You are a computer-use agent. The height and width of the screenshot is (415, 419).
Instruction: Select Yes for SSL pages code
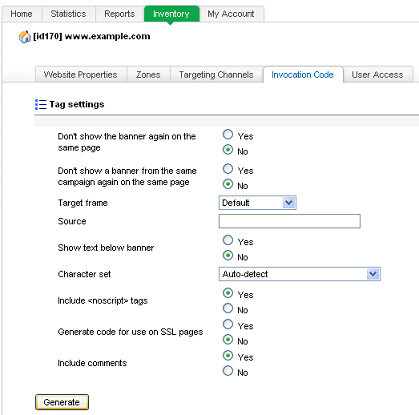coord(228,324)
